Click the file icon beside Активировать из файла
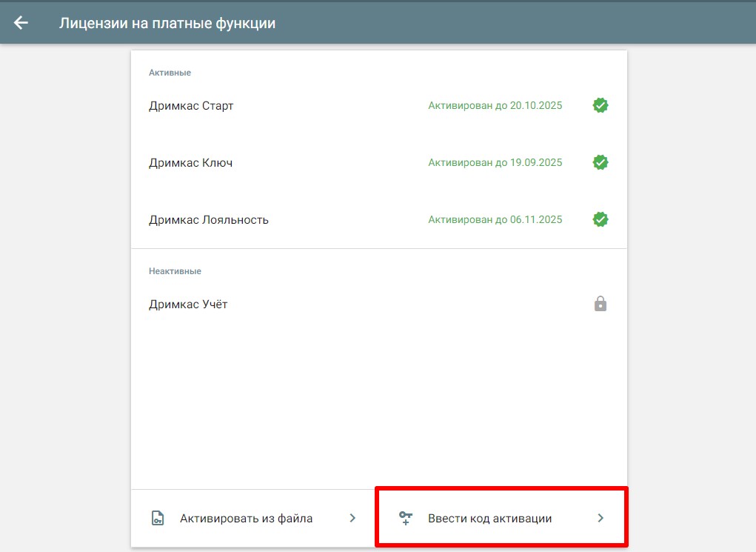 tap(157, 519)
